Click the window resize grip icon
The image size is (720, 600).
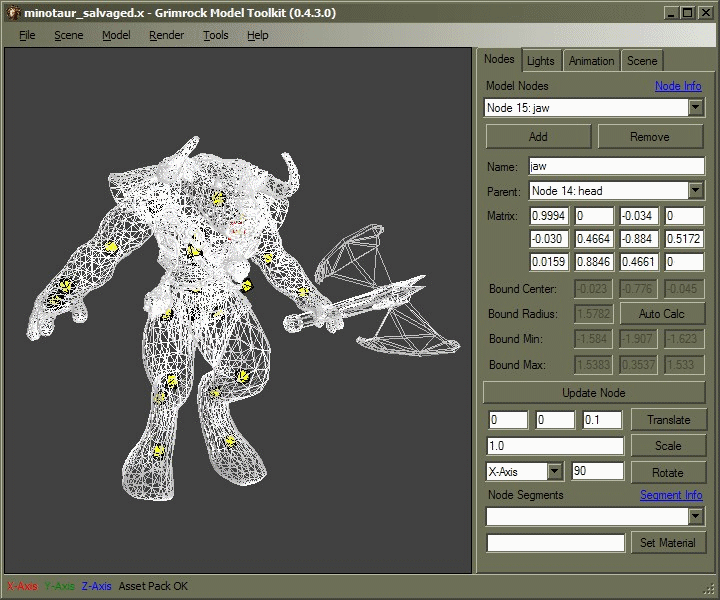709,589
